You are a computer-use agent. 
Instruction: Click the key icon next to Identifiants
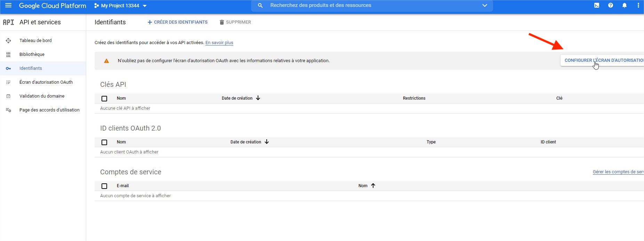(x=8, y=68)
